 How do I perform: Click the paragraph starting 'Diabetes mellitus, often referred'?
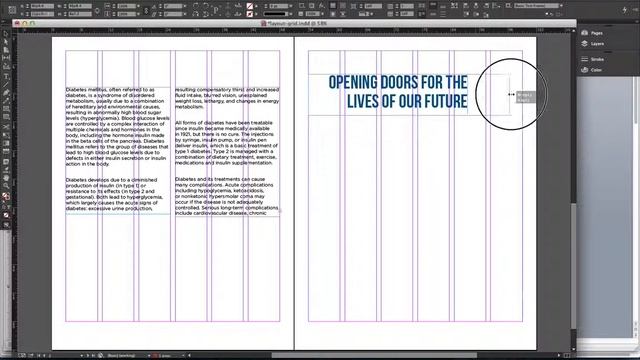click(118, 127)
